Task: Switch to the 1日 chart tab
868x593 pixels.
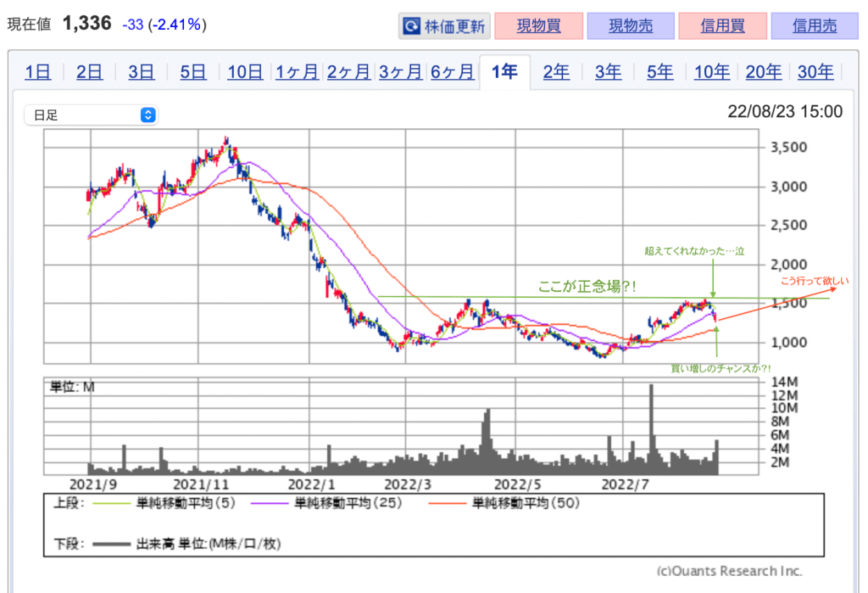Action: [x=37, y=72]
